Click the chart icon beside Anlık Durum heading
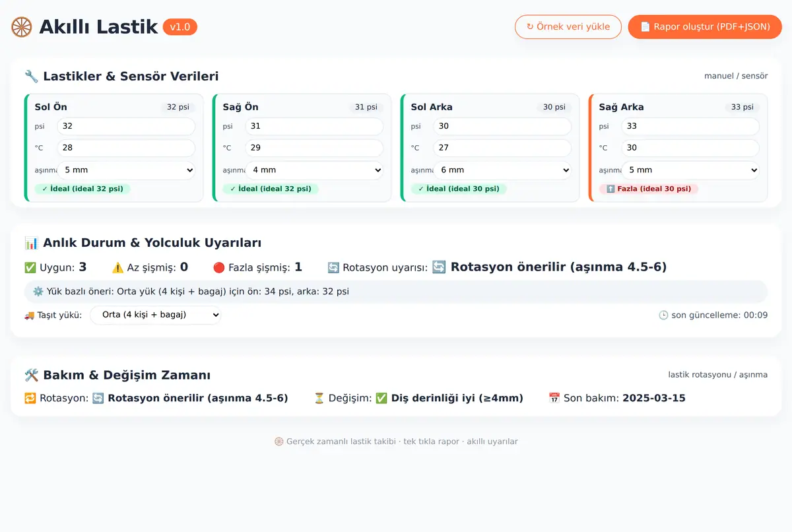792x532 pixels. (31, 243)
